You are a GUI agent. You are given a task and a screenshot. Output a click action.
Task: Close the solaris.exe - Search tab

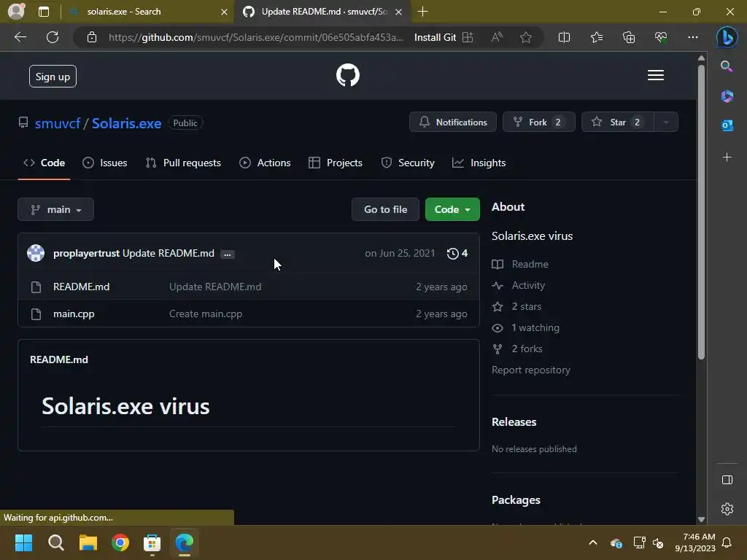225,12
